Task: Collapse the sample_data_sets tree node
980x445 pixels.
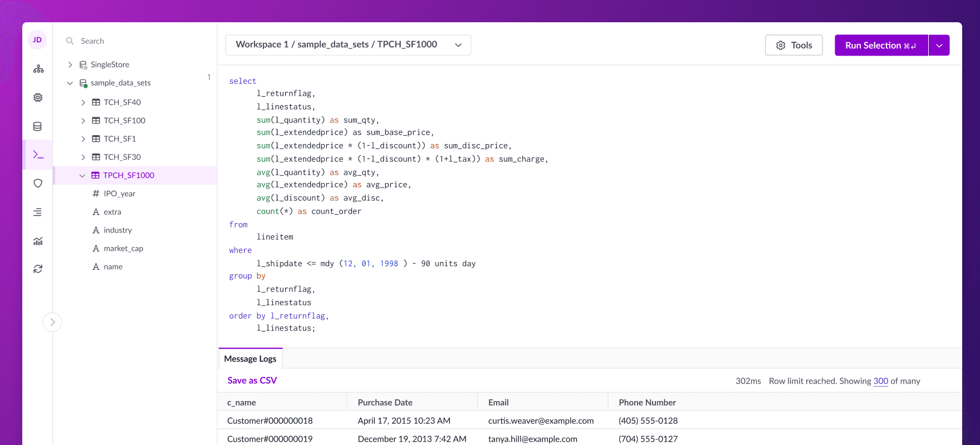Action: pyautogui.click(x=70, y=83)
